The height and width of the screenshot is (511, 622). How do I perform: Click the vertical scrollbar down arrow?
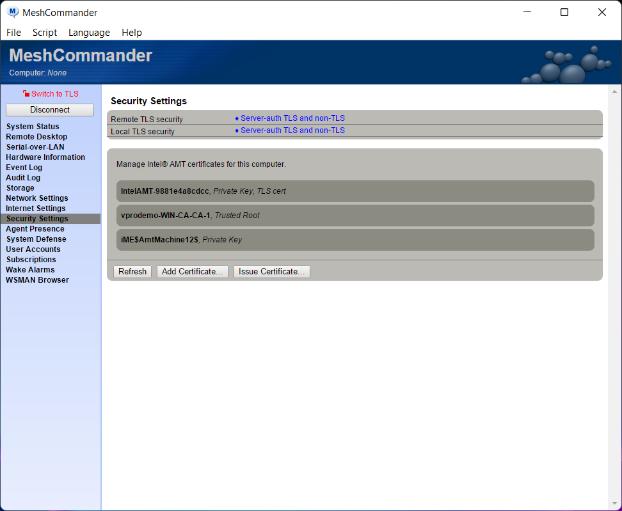point(614,503)
